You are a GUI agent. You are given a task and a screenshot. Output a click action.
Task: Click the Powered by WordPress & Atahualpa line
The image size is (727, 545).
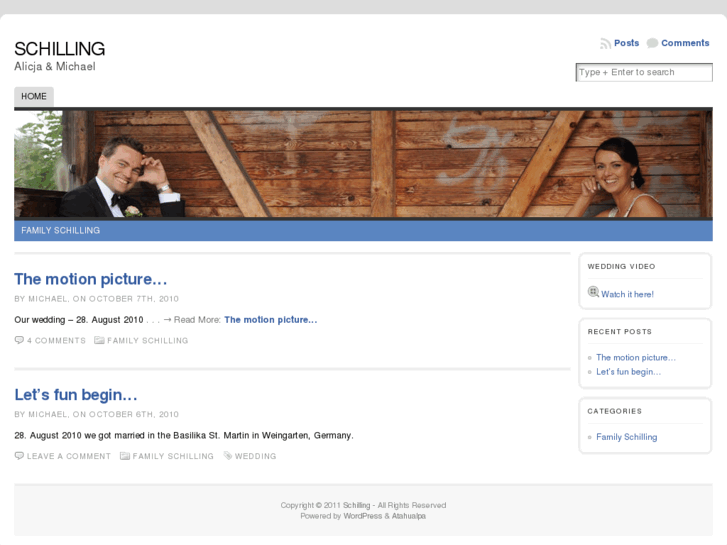(x=363, y=516)
